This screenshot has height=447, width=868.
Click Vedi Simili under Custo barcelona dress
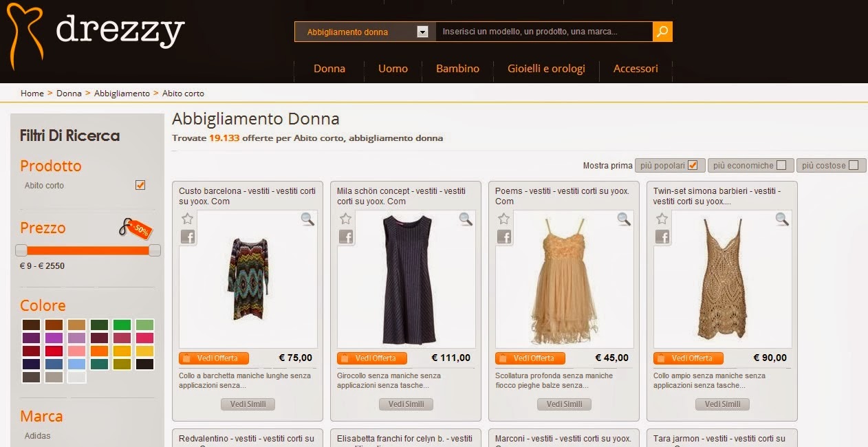coord(248,404)
